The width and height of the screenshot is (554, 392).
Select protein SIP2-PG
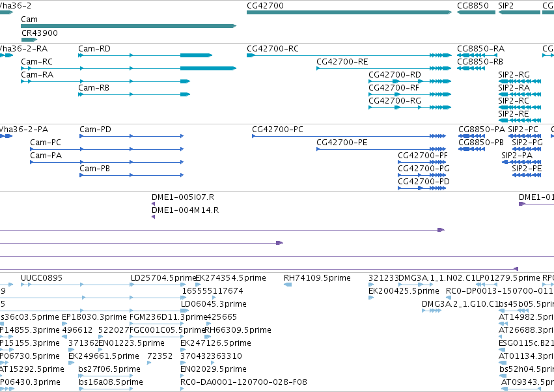pos(527,149)
